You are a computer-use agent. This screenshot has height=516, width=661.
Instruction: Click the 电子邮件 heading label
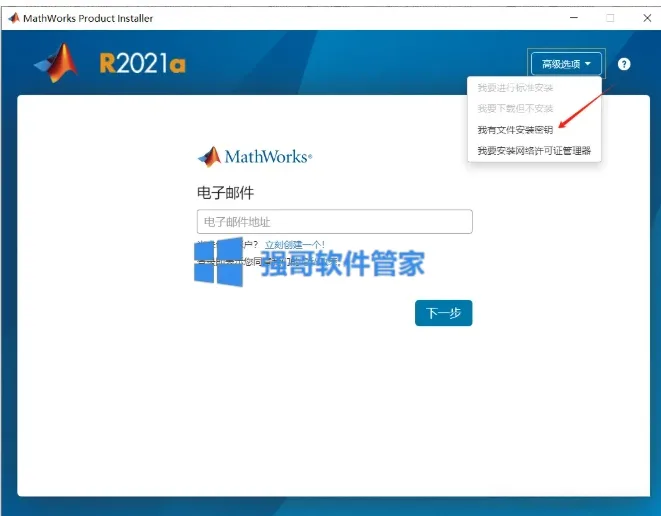coord(226,193)
